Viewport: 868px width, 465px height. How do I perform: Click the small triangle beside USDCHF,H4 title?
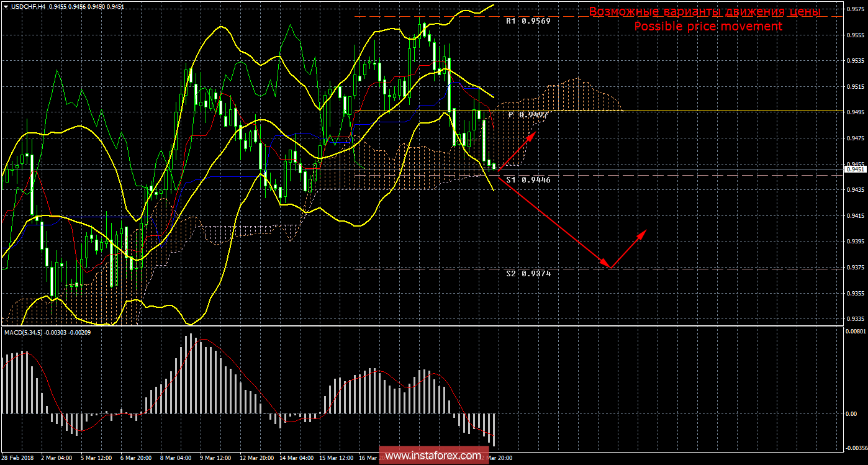click(6, 7)
